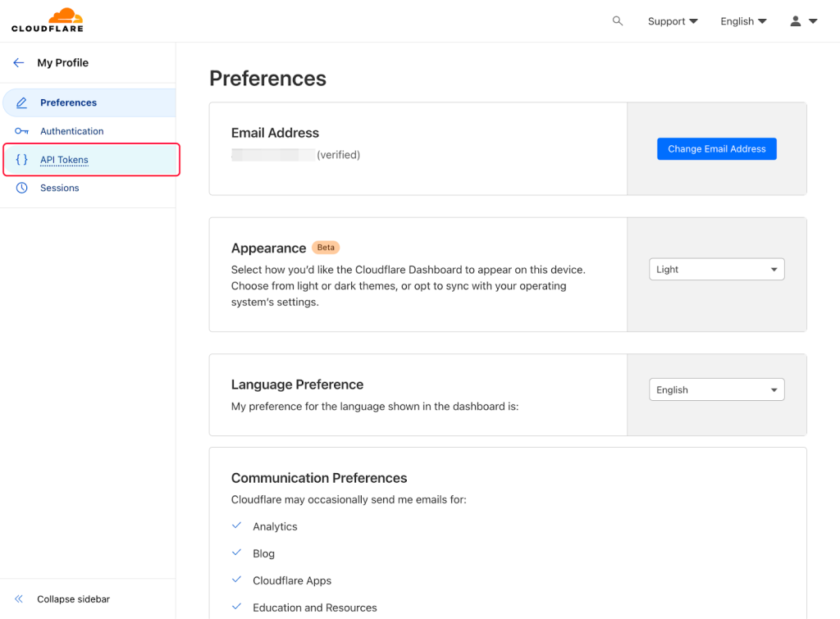Toggle Education and Resources email checkbox
The height and width of the screenshot is (619, 840).
coord(237,608)
